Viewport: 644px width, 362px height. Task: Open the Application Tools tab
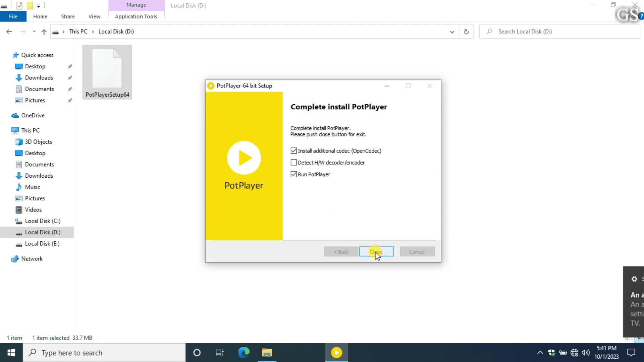[x=136, y=16]
